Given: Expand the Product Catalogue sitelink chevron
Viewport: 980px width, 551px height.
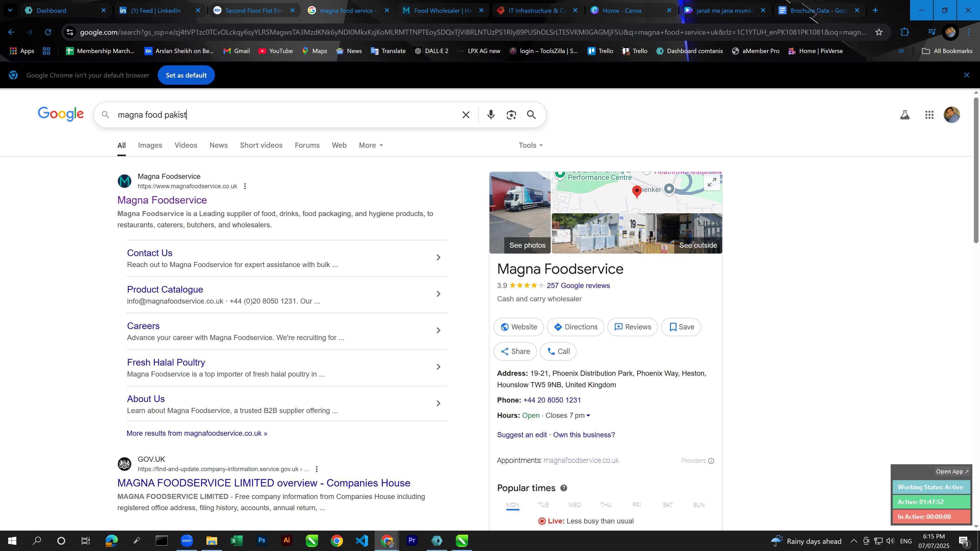Looking at the screenshot, I should 438,294.
